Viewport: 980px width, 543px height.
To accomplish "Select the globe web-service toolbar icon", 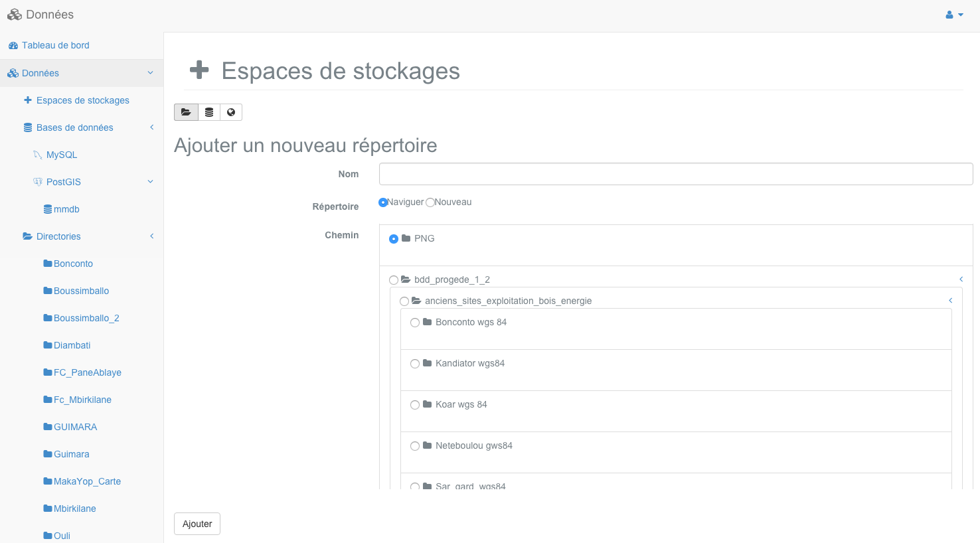I will pos(231,112).
